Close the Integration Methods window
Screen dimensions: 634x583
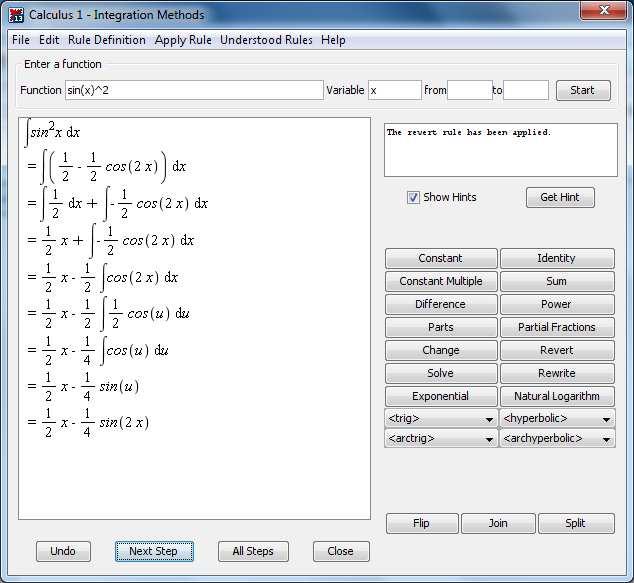(x=604, y=11)
